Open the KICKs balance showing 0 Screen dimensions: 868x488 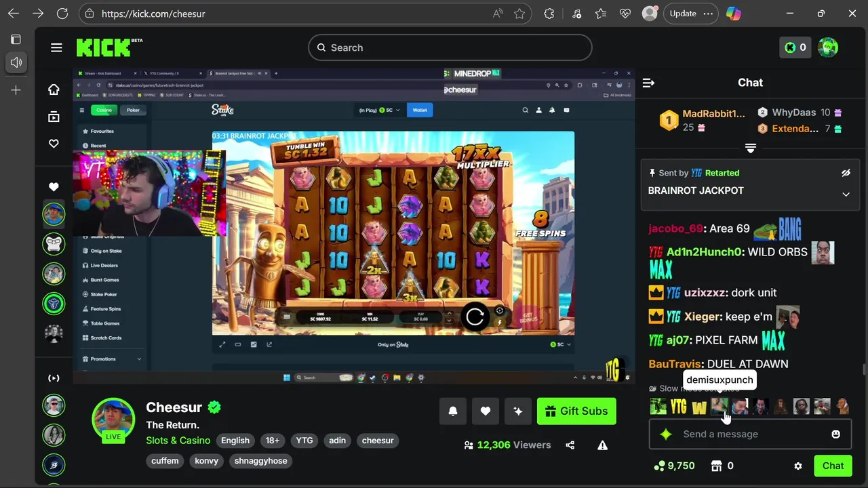coord(795,47)
